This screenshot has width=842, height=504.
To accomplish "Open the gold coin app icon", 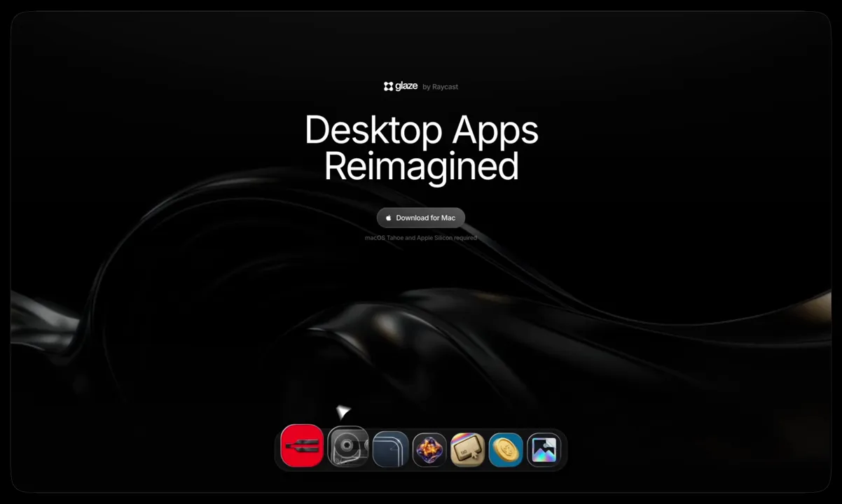I will point(505,449).
